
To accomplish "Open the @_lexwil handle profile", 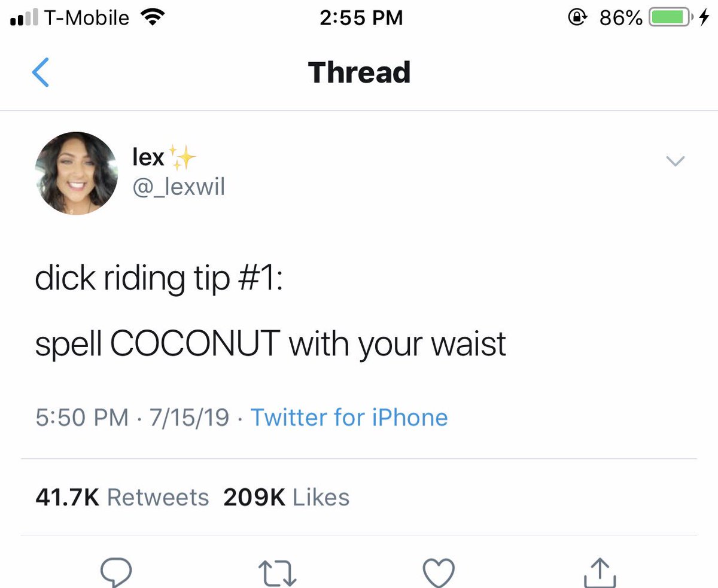I will [x=178, y=187].
